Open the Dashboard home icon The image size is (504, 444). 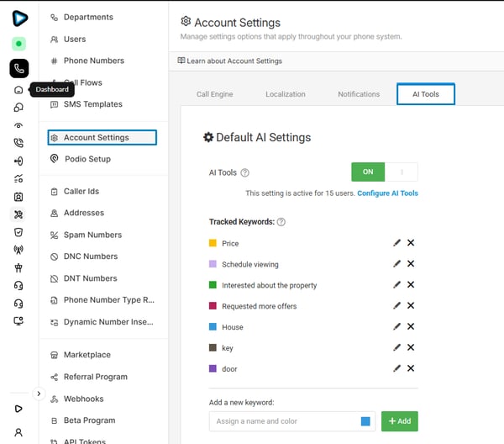pyautogui.click(x=18, y=89)
